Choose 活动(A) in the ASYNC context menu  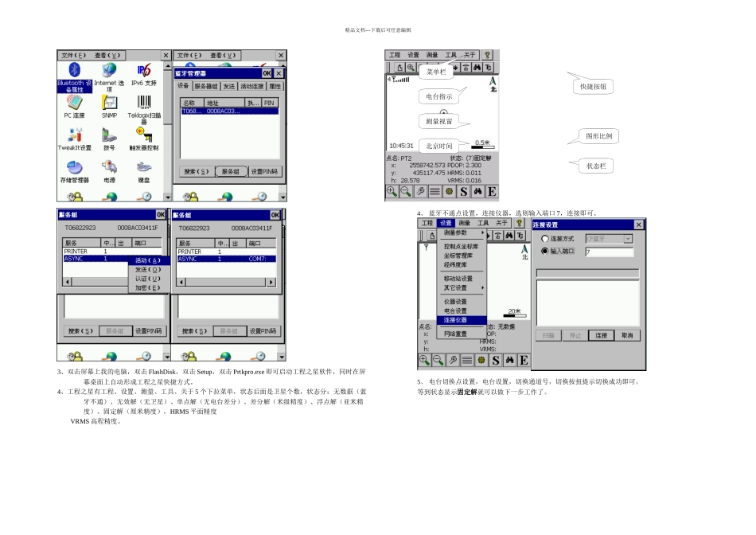click(x=149, y=260)
